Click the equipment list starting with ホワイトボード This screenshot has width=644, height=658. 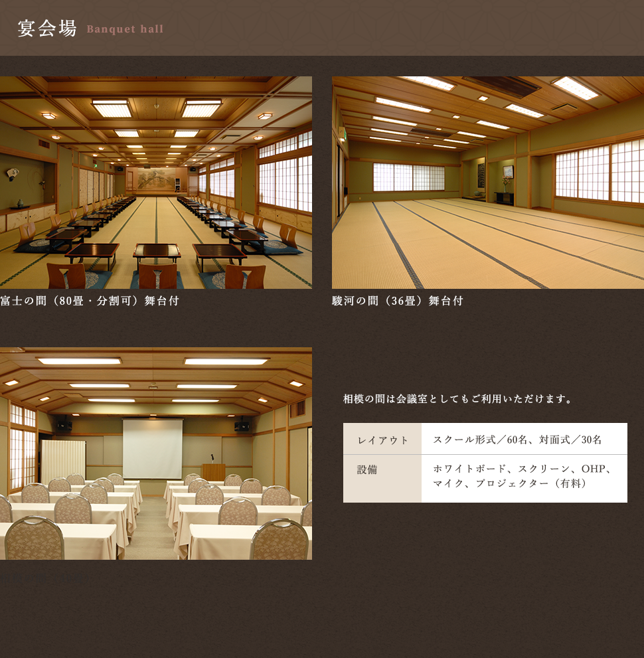click(522, 476)
